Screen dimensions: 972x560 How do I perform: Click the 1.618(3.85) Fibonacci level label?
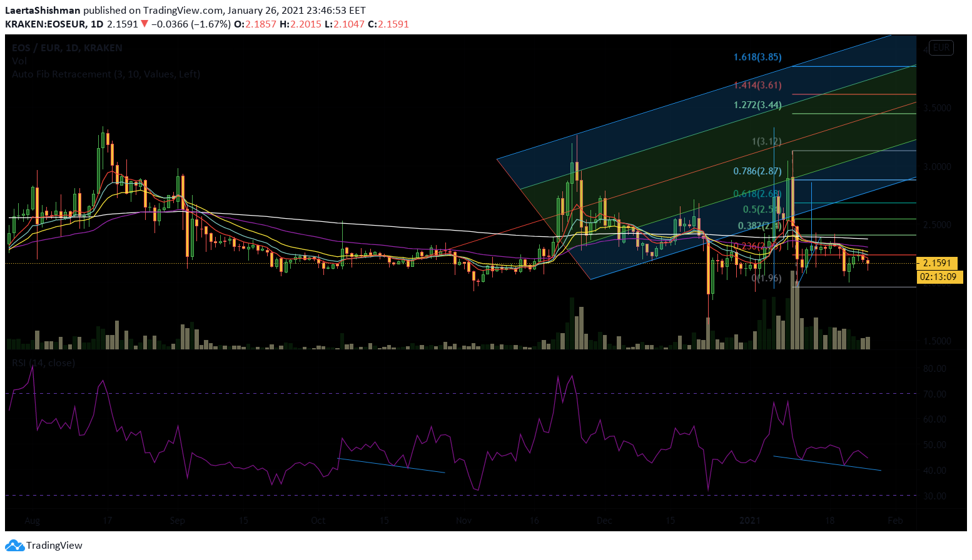[x=757, y=57]
